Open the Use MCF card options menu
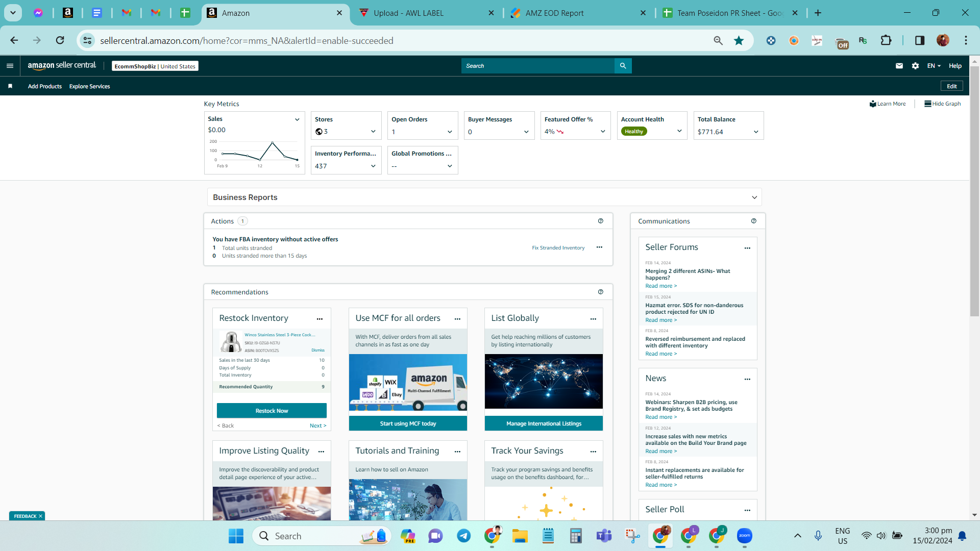The height and width of the screenshot is (551, 980). (457, 319)
